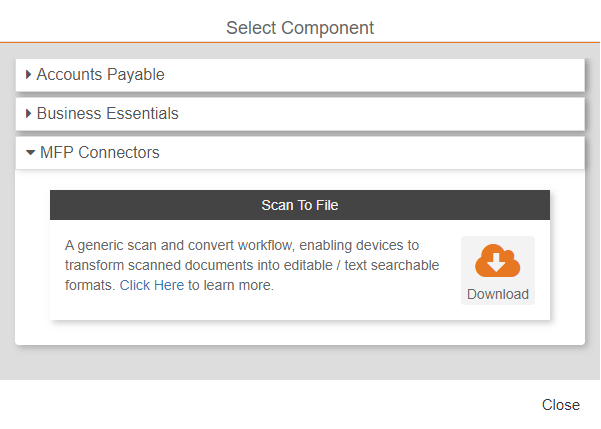Click the orange cloud download icon
601x429 pixels.
click(497, 261)
